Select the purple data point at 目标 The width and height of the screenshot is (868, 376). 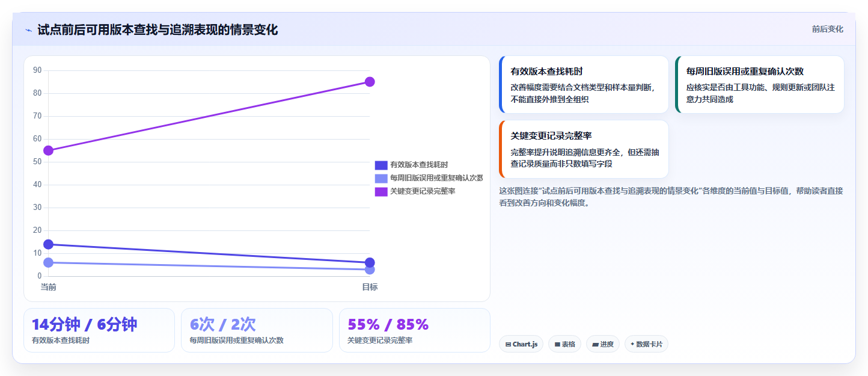click(x=370, y=82)
